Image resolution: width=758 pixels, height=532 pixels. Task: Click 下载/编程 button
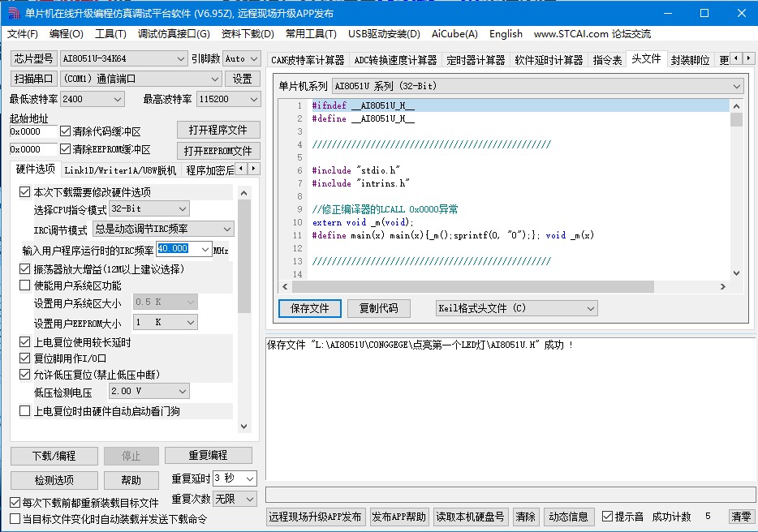click(54, 456)
